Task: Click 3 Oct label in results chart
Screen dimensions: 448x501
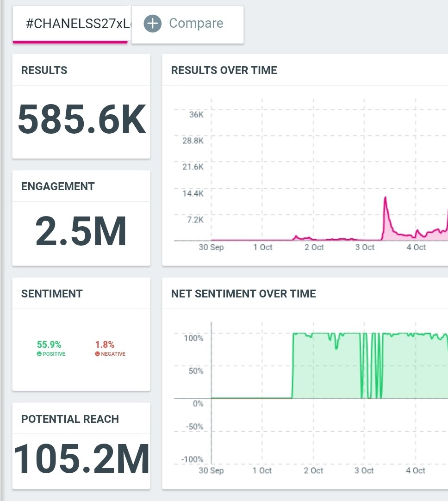Action: coord(365,247)
